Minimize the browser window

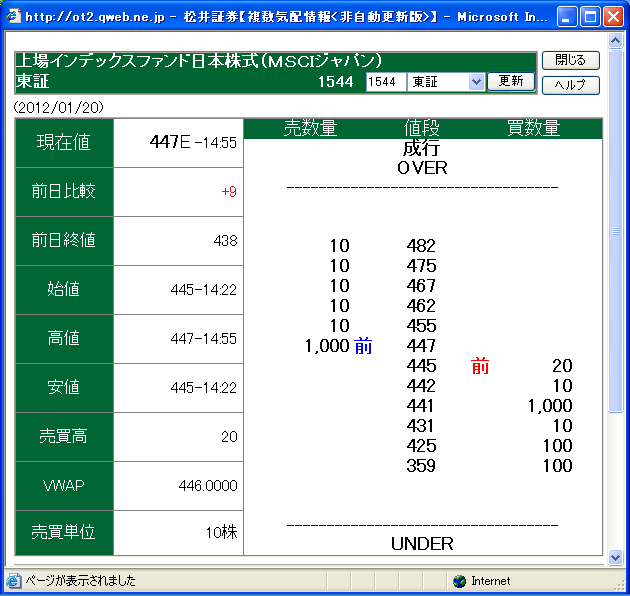(x=568, y=16)
